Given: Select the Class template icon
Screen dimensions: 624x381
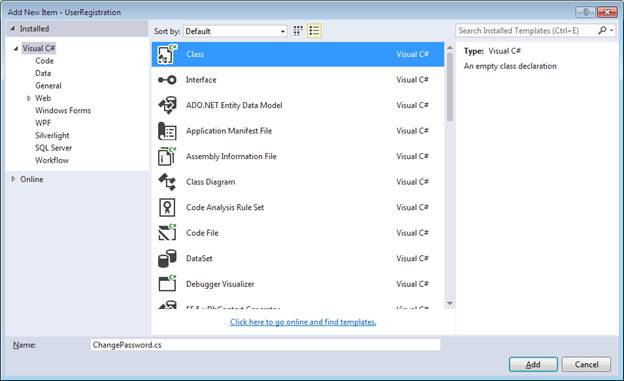Looking at the screenshot, I should coord(167,54).
